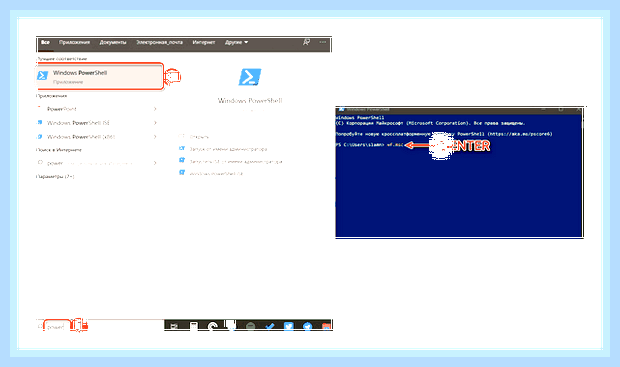Open the grey round taskbar icon
Image resolution: width=620 pixels, height=367 pixels.
[x=250, y=327]
